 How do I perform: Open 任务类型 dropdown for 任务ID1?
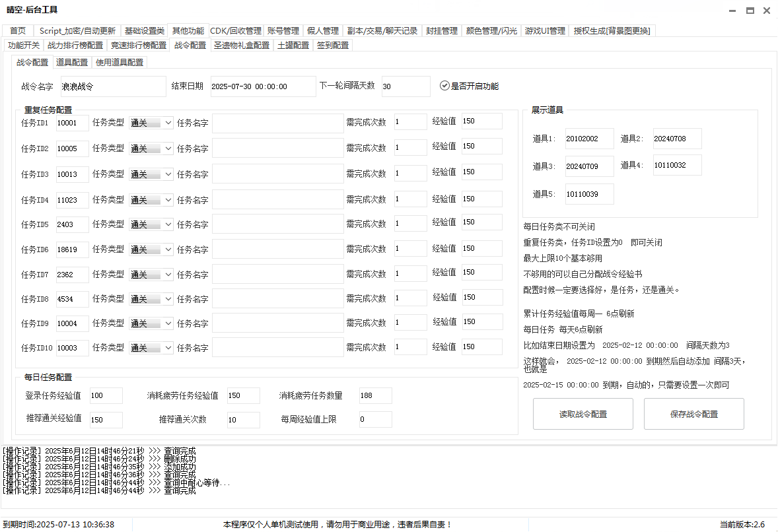pos(151,123)
